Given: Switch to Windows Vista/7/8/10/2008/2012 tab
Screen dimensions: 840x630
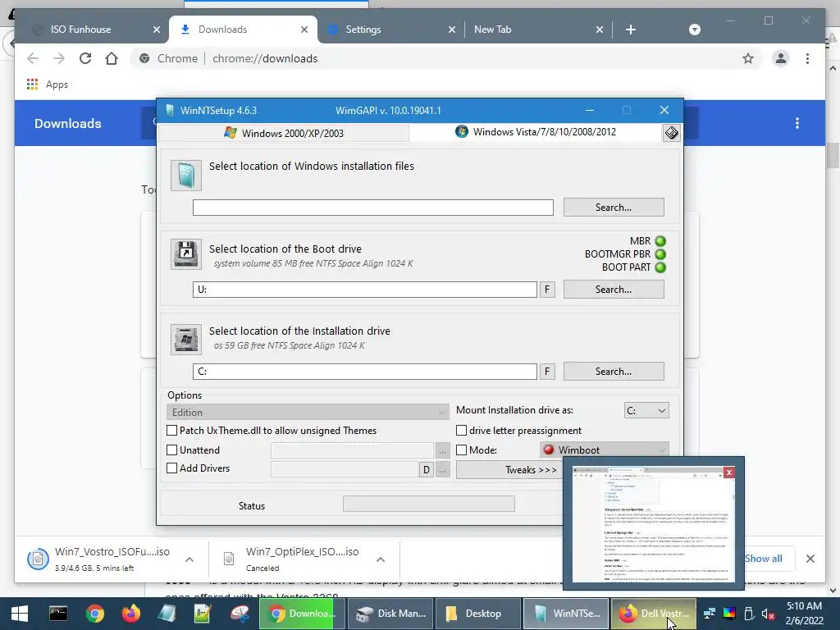Looking at the screenshot, I should point(536,132).
